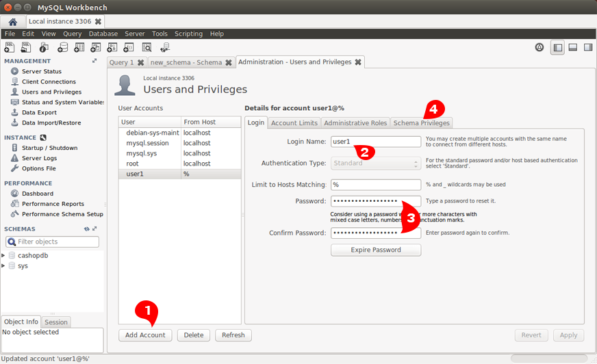Open the object inspector info icon
Image resolution: width=597 pixels, height=364 pixels.
[x=44, y=47]
